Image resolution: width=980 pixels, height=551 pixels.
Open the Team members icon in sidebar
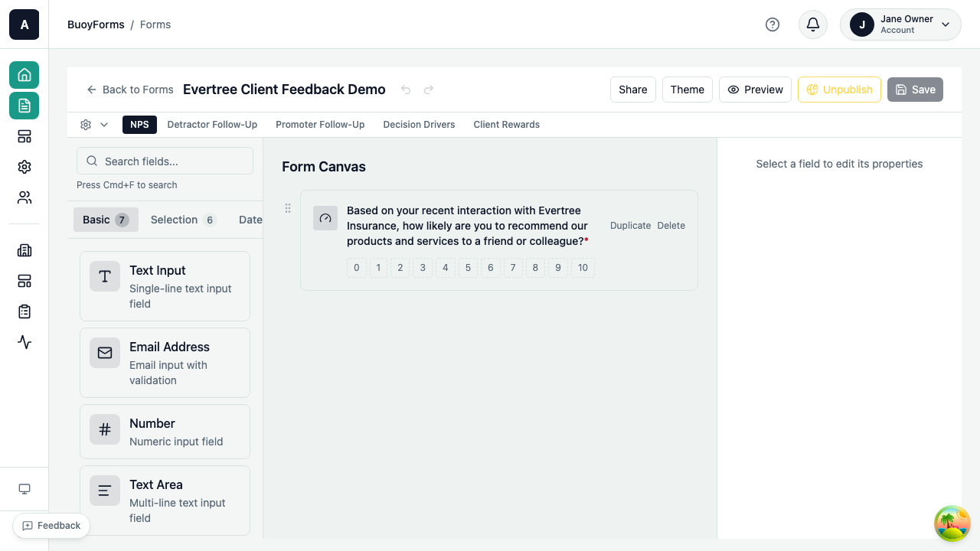point(24,197)
